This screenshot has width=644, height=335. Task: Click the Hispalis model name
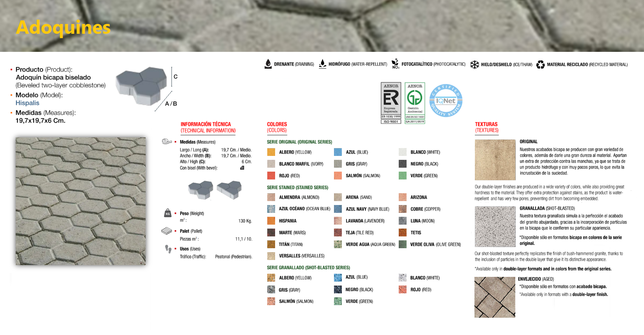click(x=27, y=103)
